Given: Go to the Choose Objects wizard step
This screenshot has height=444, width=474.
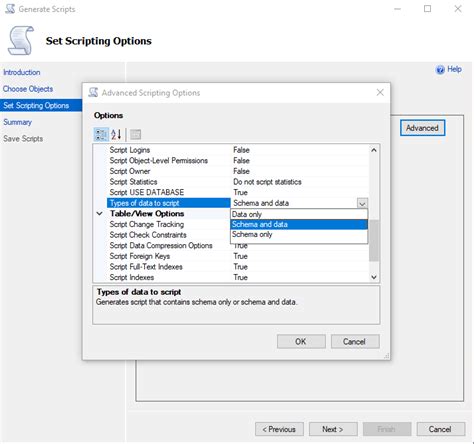Looking at the screenshot, I should coord(28,89).
